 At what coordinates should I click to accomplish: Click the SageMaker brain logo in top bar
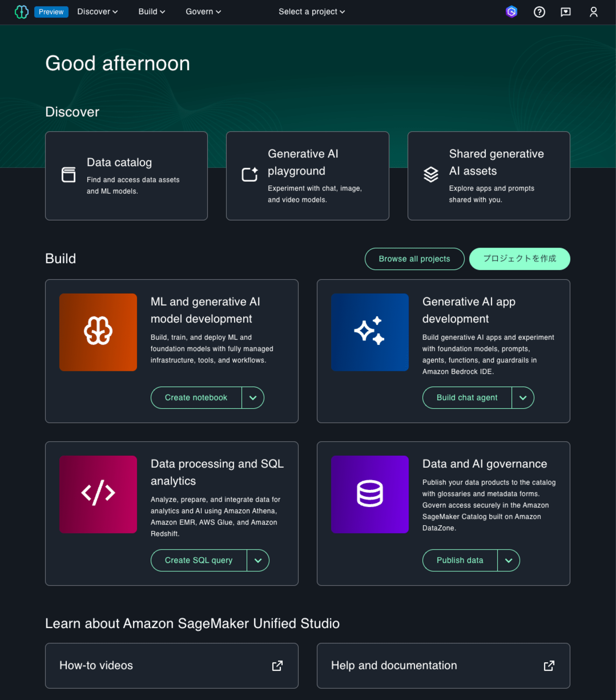pos(21,12)
